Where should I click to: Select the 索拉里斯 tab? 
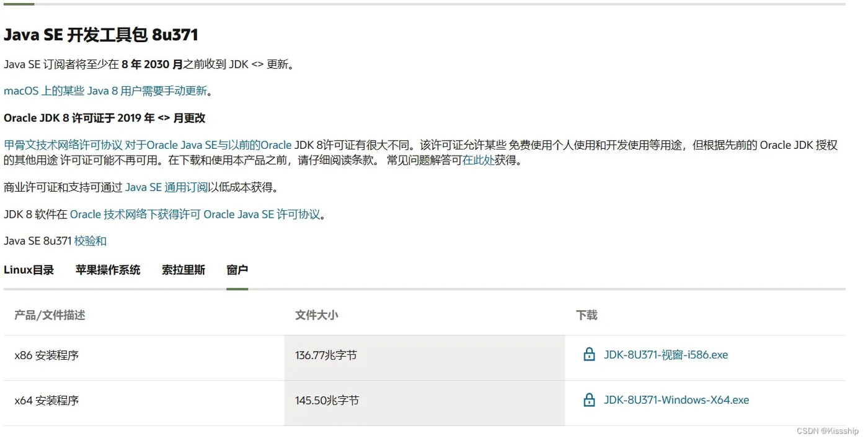[184, 270]
